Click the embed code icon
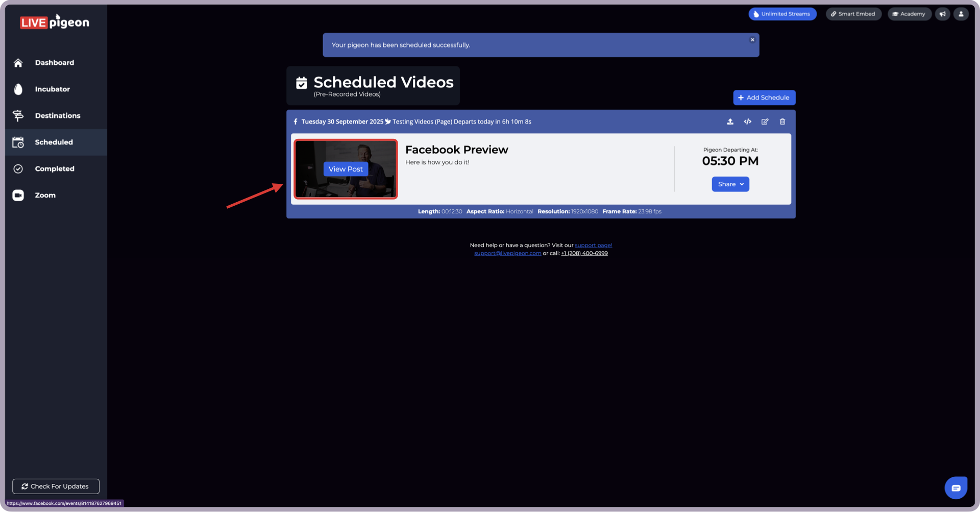Screen dimensions: 980x512 (x=748, y=122)
